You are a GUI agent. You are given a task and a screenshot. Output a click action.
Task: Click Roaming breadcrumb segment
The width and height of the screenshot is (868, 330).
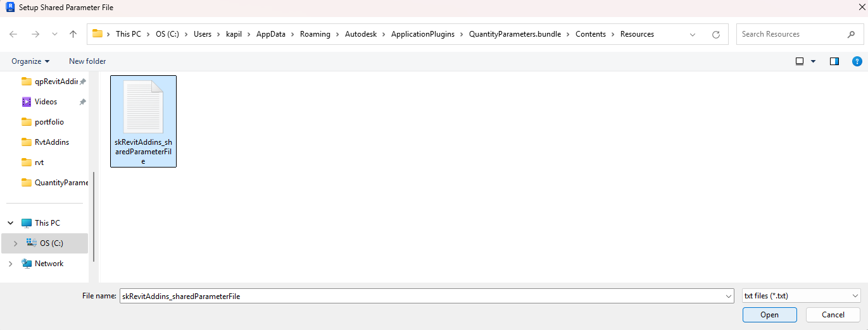(x=315, y=34)
